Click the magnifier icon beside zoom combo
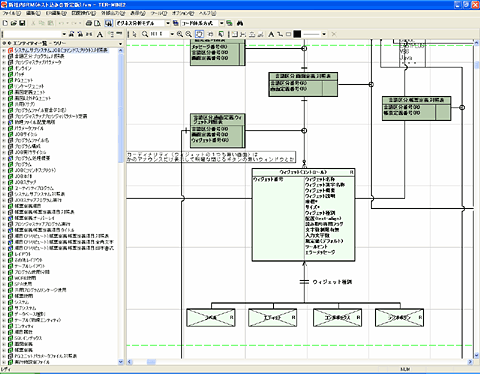This screenshot has height=374, width=480. coord(145,34)
